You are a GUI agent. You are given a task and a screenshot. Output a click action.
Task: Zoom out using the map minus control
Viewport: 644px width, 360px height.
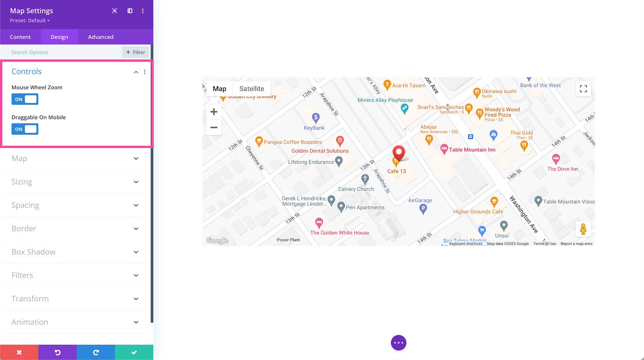click(214, 128)
